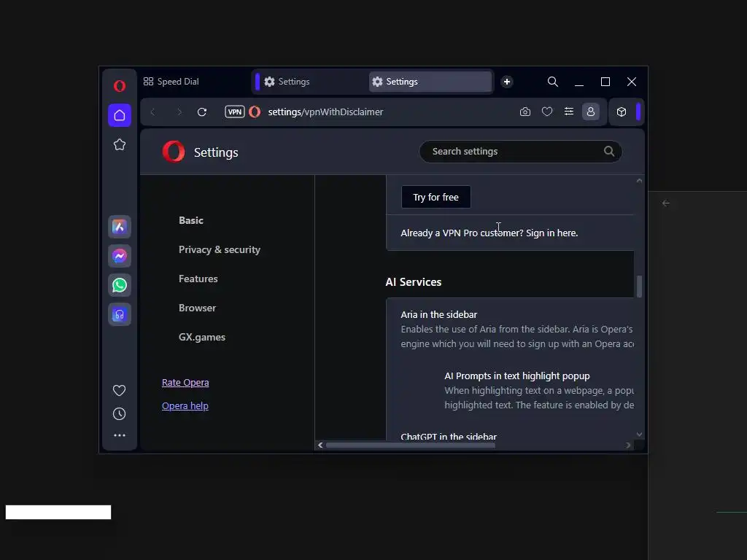This screenshot has width=747, height=560.
Task: Open Messenger in the sidebar
Action: pyautogui.click(x=120, y=256)
